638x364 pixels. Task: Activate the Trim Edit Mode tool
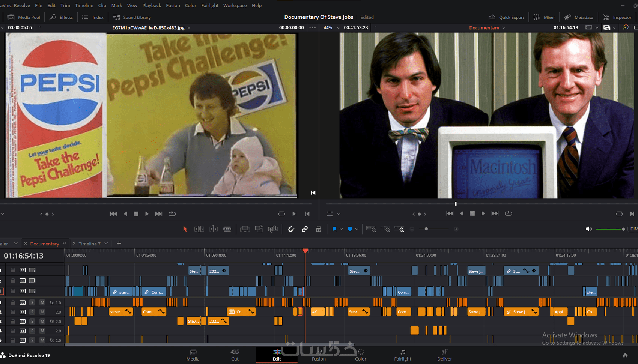coord(199,229)
